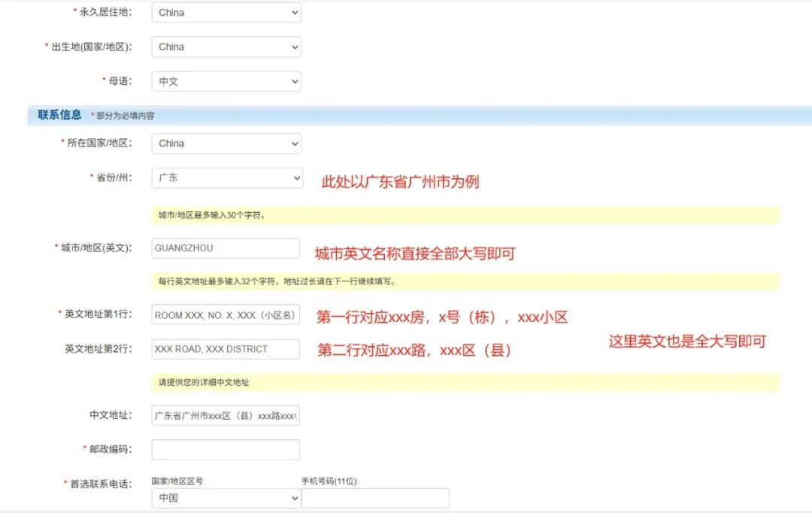Click the 部分为必填内容 note
This screenshot has width=812, height=513.
pyautogui.click(x=126, y=116)
